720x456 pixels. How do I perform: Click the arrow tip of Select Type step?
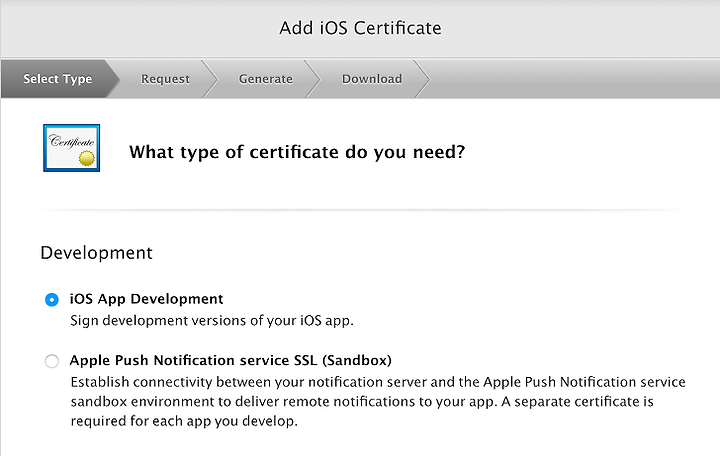[x=113, y=79]
